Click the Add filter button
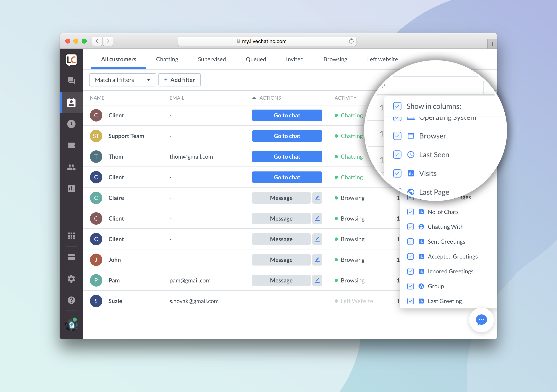This screenshot has height=392, width=557. 179,79
